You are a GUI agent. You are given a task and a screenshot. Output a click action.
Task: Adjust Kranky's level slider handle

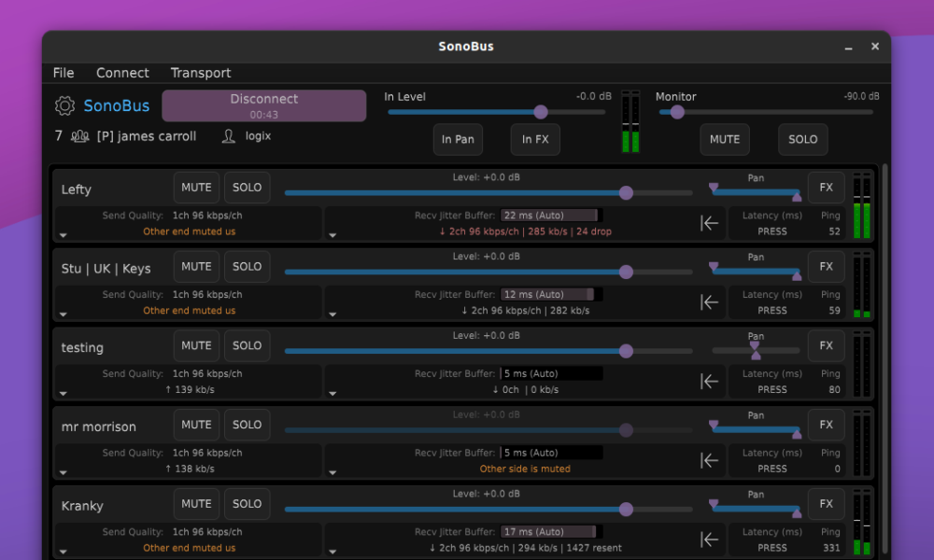[x=626, y=510]
